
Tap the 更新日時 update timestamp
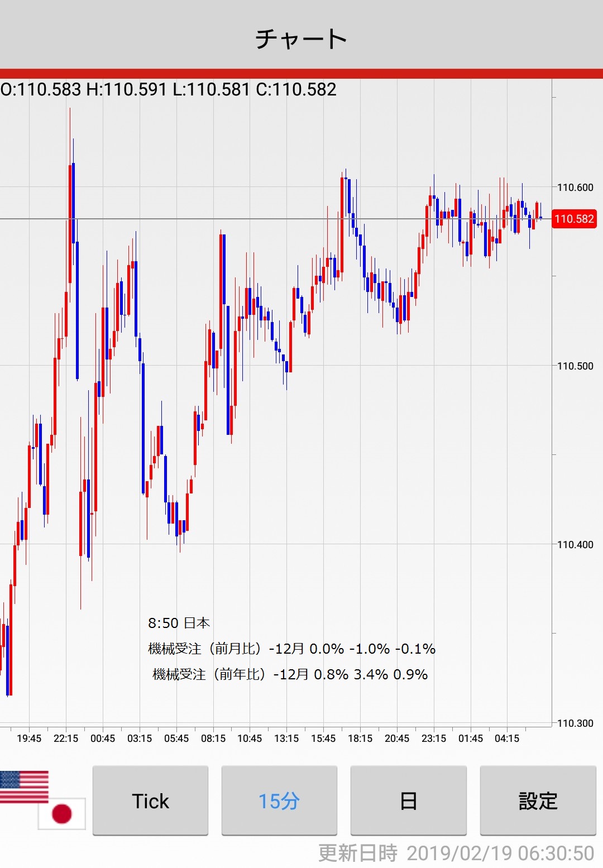coord(456,853)
